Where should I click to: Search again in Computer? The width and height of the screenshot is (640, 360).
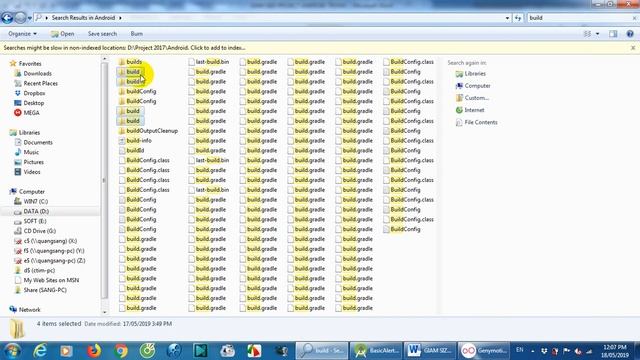click(x=477, y=86)
